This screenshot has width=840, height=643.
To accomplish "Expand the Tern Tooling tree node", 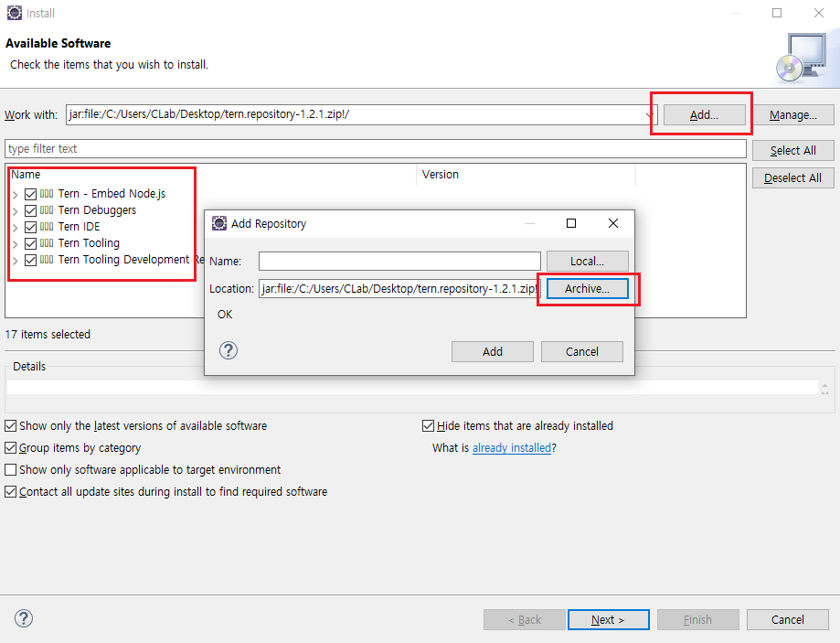I will tap(16, 244).
